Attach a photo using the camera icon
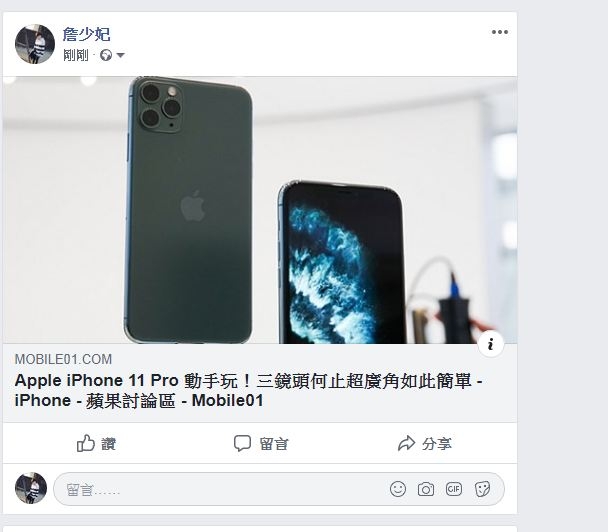 [426, 489]
